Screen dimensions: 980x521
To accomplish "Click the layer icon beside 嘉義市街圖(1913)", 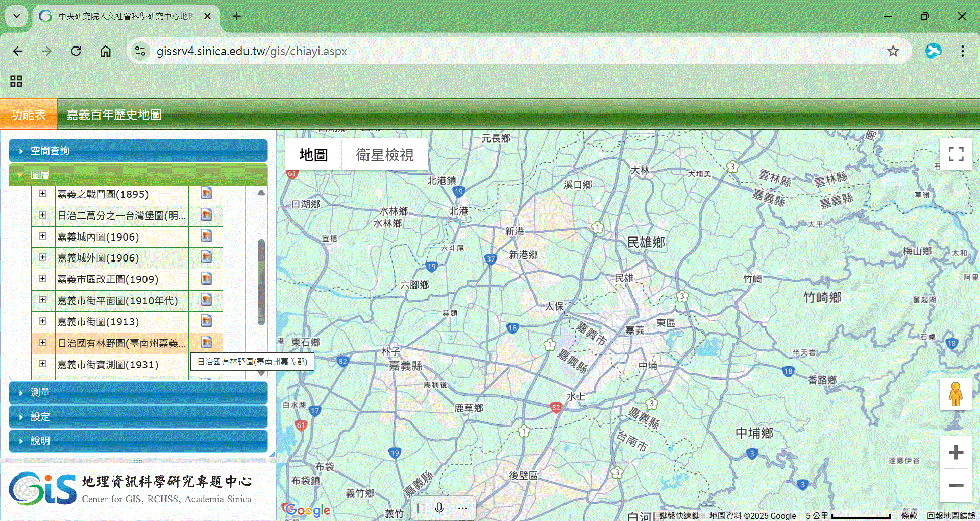I will click(x=206, y=321).
